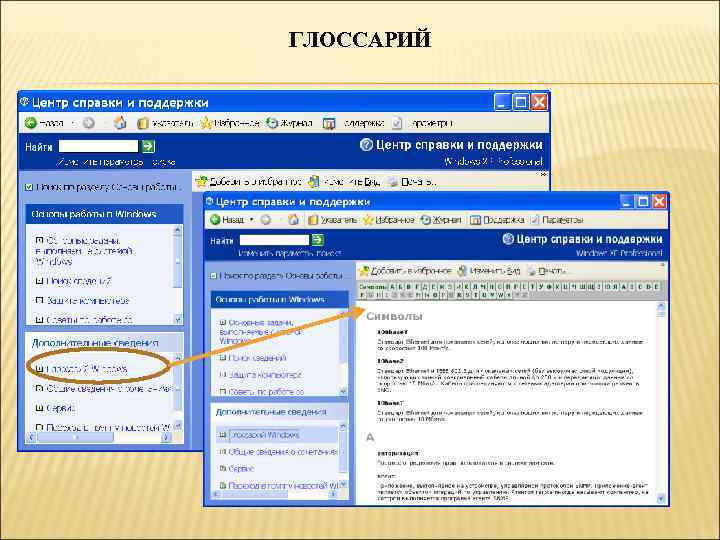Viewport: 720px width, 540px height.
Task: Open Указатель index in the back window
Action: click(x=165, y=123)
